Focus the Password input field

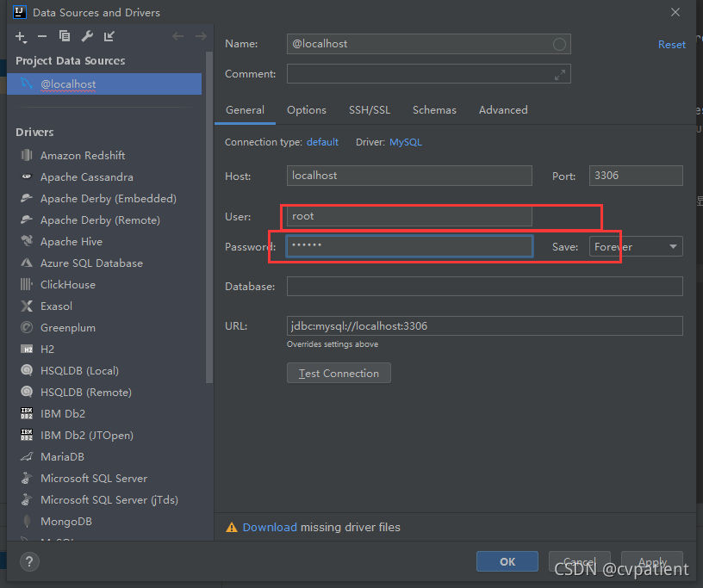[409, 246]
